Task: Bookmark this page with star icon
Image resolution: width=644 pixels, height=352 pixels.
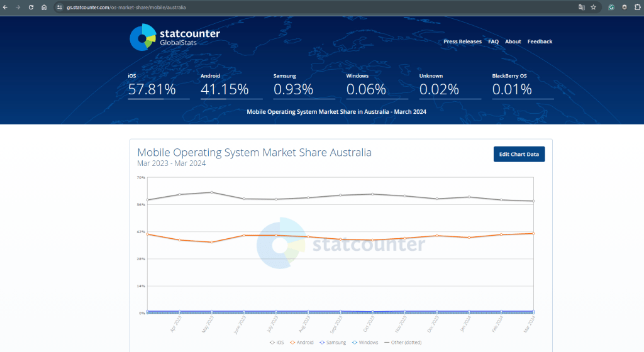Action: [593, 7]
